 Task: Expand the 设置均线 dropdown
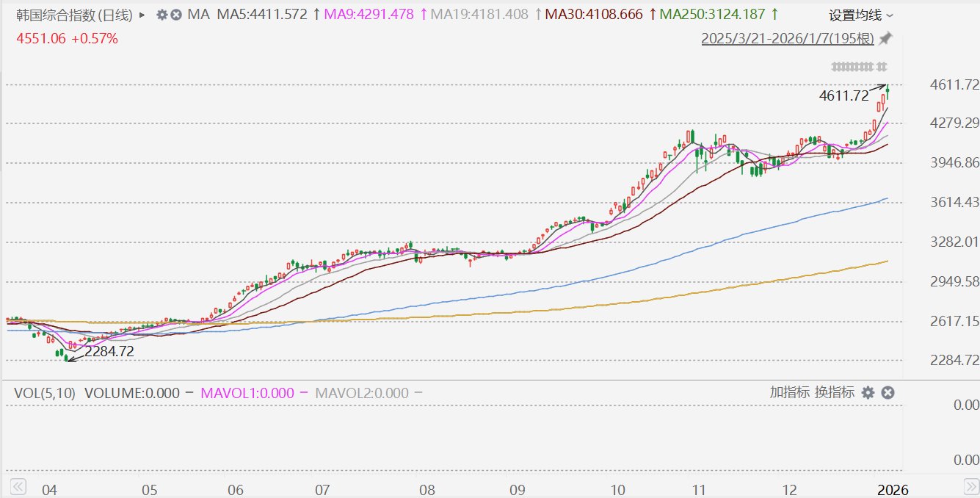click(861, 15)
